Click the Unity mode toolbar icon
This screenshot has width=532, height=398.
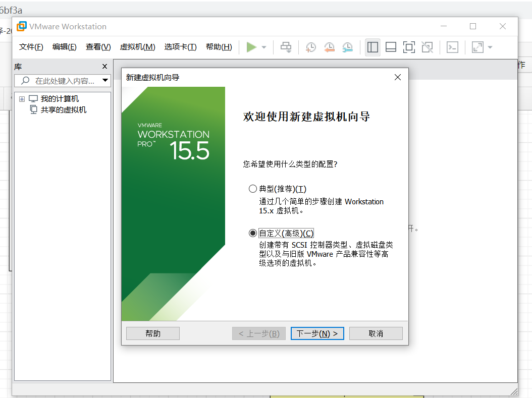click(427, 47)
